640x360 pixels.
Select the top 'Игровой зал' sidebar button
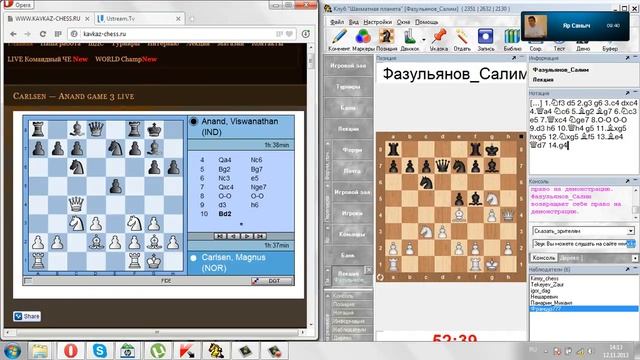click(348, 66)
